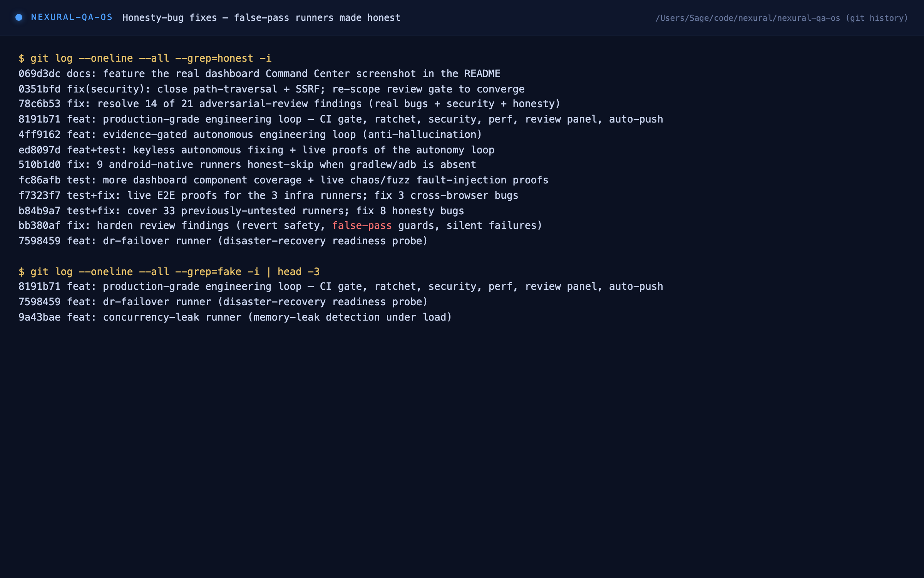The image size is (924, 578).
Task: Select commit f7323f7 live E2E proofs line
Action: point(268,195)
